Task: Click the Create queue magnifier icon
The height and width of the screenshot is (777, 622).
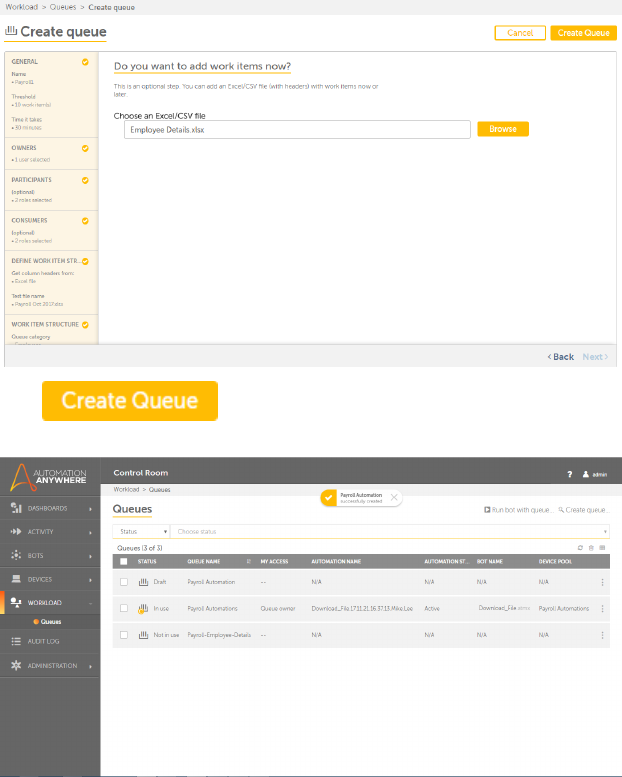Action: [561, 509]
